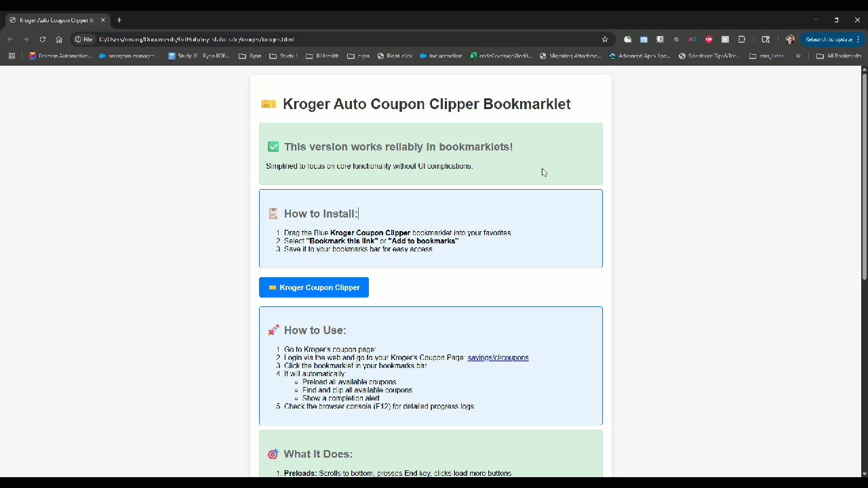Screen dimensions: 868x488
Task: Click the red ABP extension icon
Action: [x=709, y=39]
